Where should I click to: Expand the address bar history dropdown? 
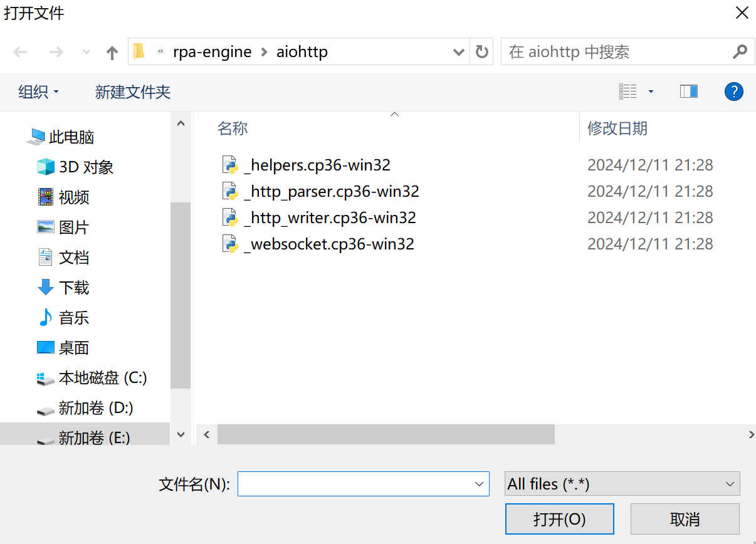coord(458,53)
